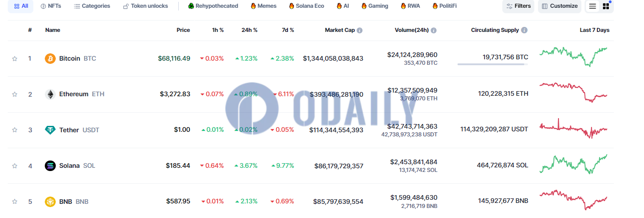Click Ethereum price $3,272.83
The height and width of the screenshot is (218, 644).
click(175, 94)
